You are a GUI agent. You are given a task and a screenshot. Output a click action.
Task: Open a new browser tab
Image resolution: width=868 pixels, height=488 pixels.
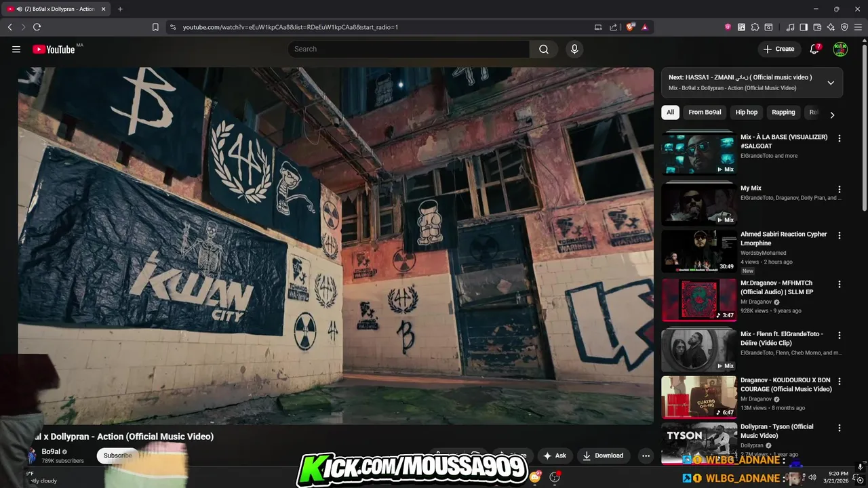click(120, 9)
